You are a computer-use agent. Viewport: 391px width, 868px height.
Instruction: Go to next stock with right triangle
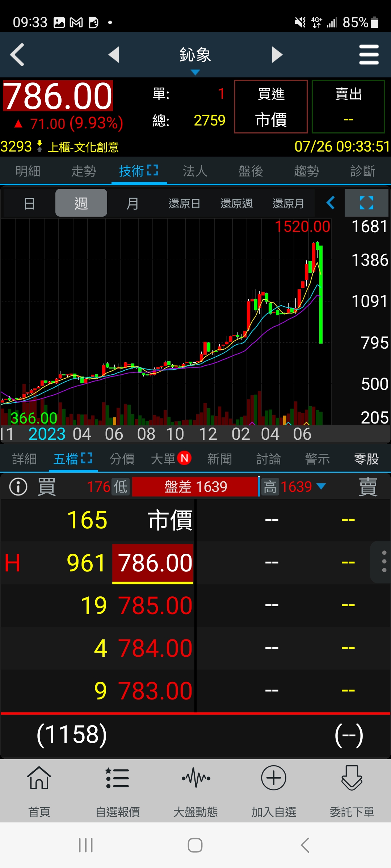(277, 55)
